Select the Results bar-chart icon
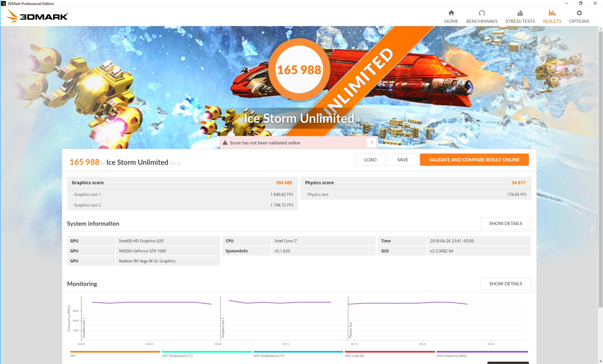Screen dimensions: 603x364 (552, 13)
